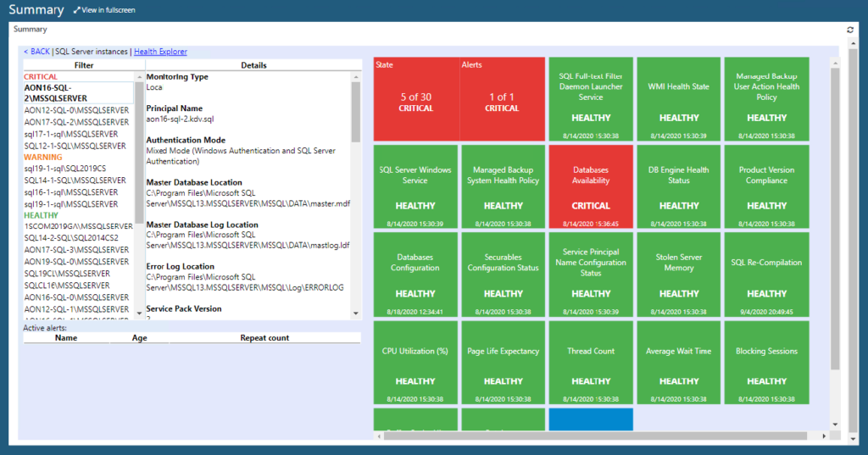Click the filter list scroll up arrow
Viewport: 868px width, 455px height.
[140, 77]
